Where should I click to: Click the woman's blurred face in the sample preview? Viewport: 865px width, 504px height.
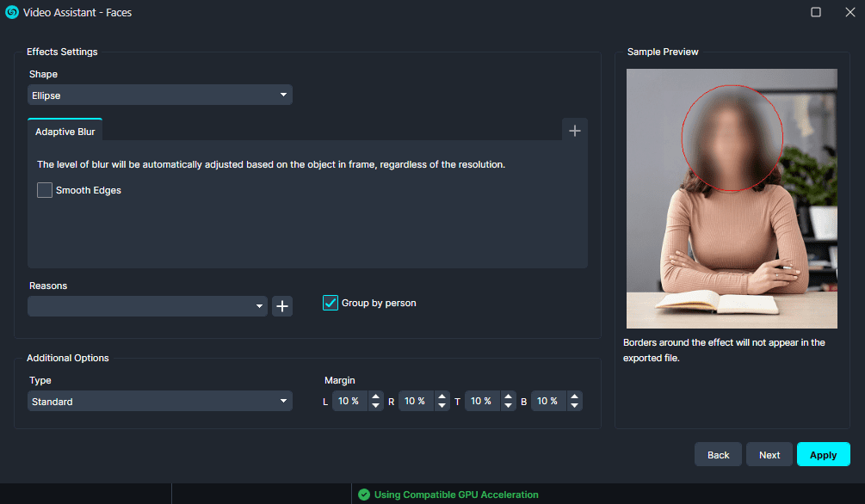coord(731,136)
